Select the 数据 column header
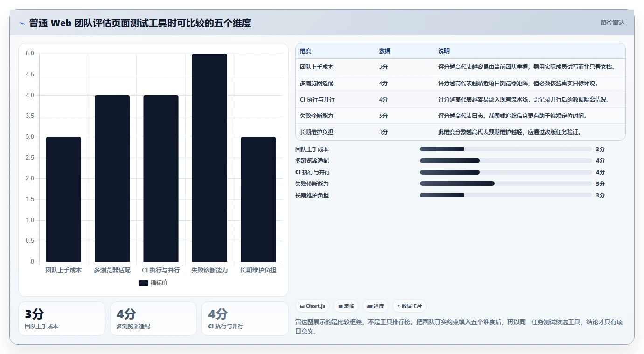This screenshot has width=644, height=354. [x=385, y=51]
